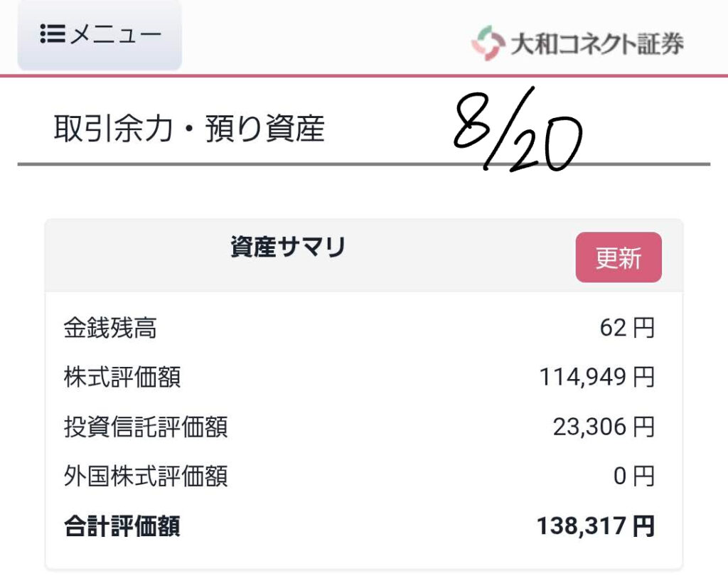Open the メニュー hamburger list icon
Image resolution: width=728 pixels, height=576 pixels.
pos(53,34)
